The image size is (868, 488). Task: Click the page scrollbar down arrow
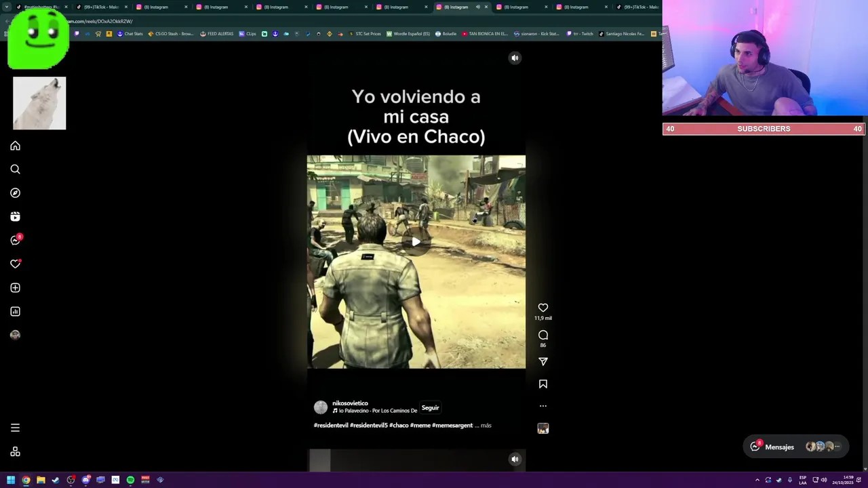tap(865, 468)
